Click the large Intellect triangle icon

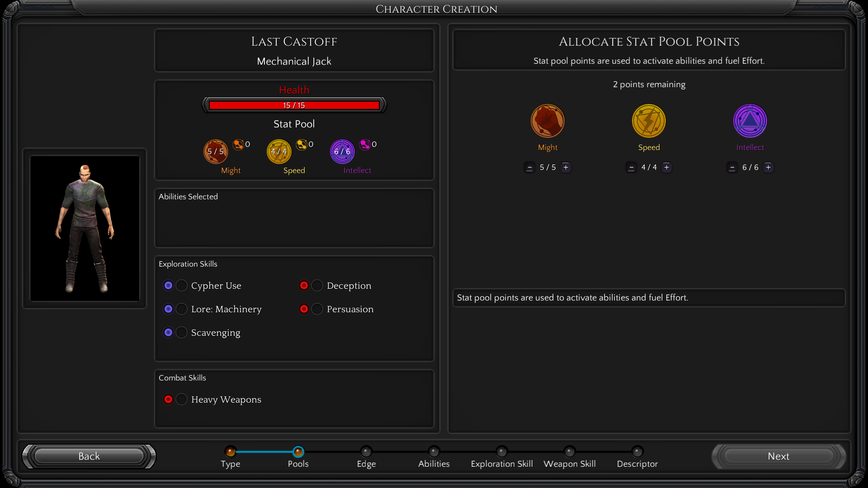click(x=750, y=121)
